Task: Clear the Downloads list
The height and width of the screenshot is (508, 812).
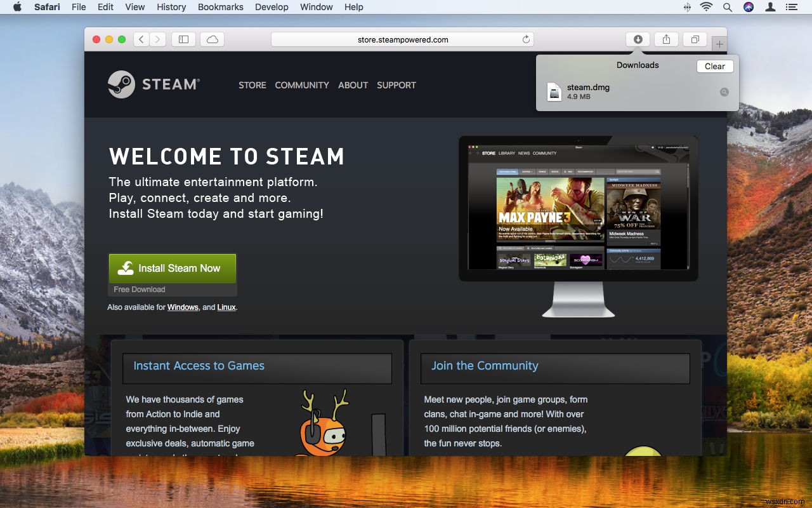Action: [714, 66]
